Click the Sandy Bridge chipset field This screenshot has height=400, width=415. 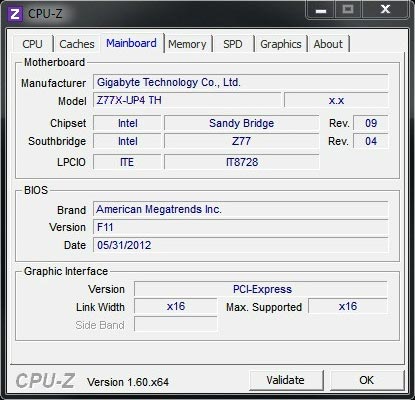pyautogui.click(x=242, y=123)
